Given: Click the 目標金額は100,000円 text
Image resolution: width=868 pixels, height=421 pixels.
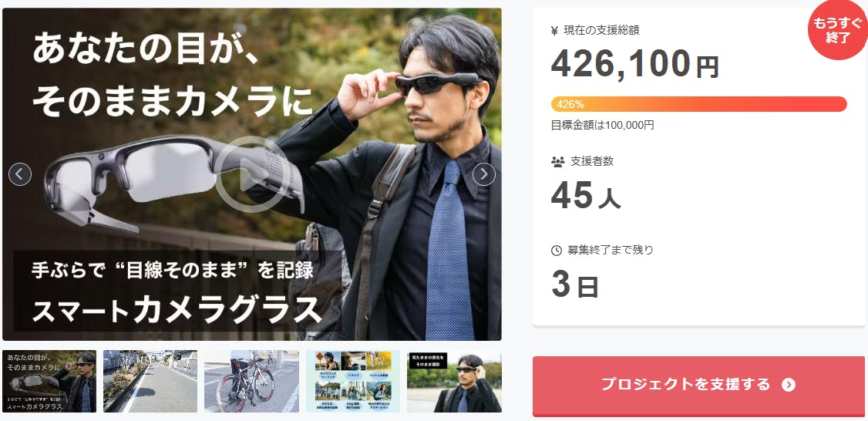Looking at the screenshot, I should pyautogui.click(x=602, y=125).
